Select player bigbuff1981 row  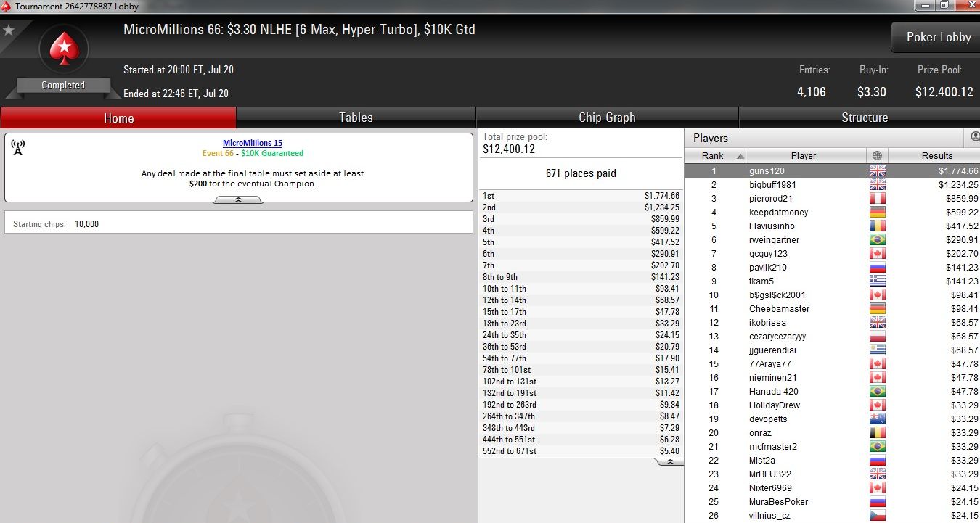[832, 185]
